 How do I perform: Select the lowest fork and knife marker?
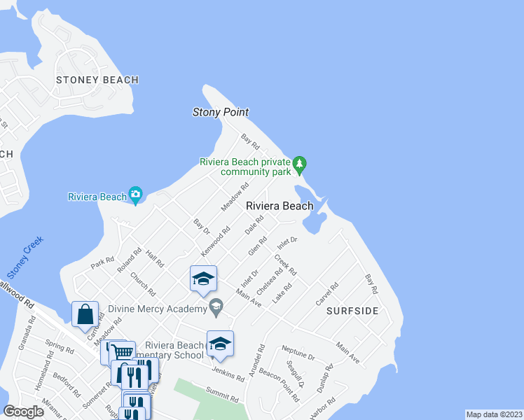(132, 413)
